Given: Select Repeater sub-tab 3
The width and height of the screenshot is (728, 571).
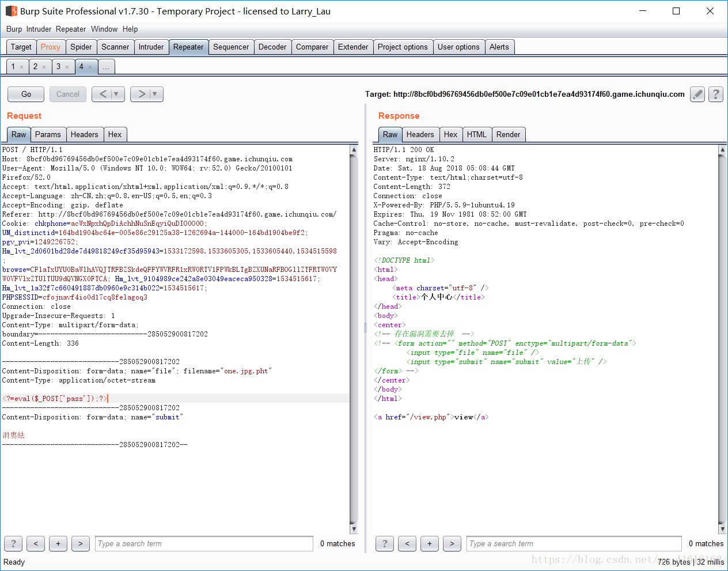Looking at the screenshot, I should [x=58, y=67].
